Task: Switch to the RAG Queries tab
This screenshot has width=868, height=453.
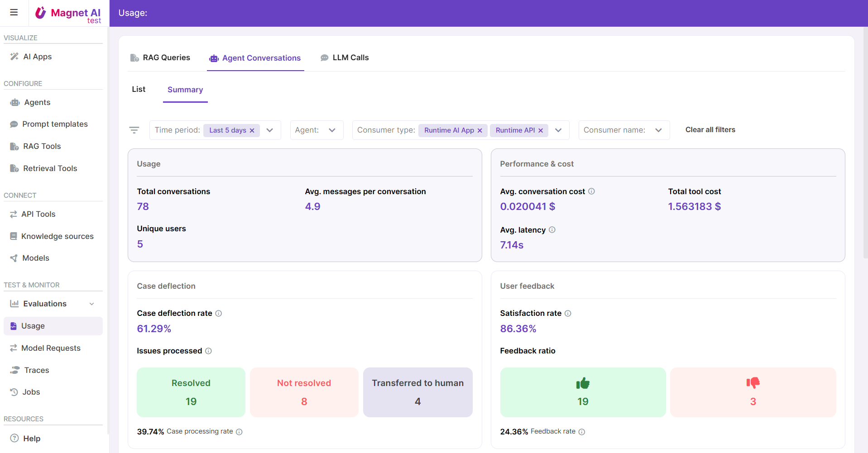Action: pyautogui.click(x=160, y=57)
